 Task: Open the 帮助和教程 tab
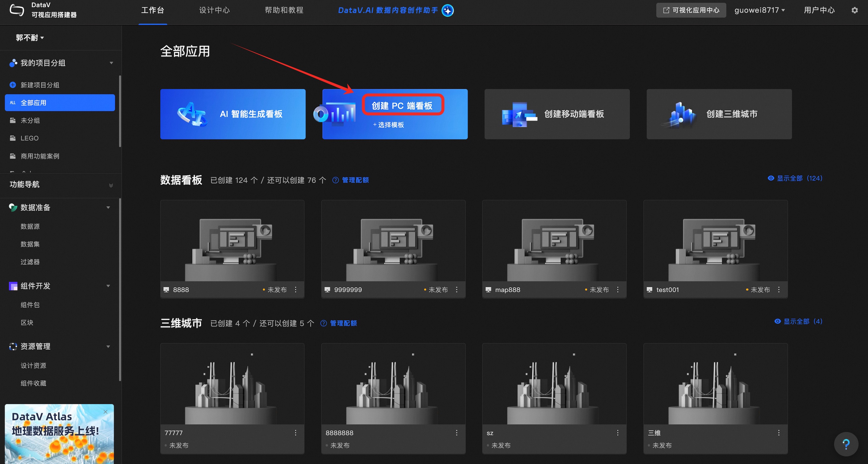point(284,10)
